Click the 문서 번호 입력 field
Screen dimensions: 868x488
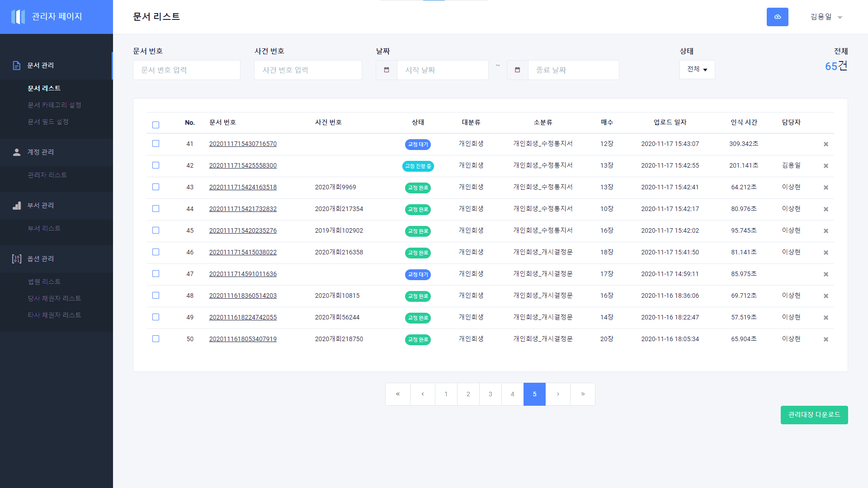point(187,70)
